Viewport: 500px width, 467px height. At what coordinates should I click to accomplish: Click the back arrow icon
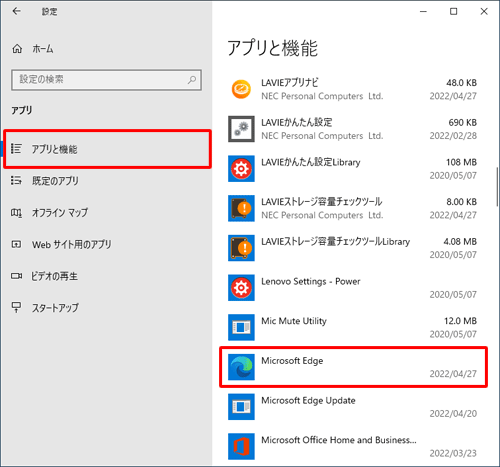(x=16, y=11)
